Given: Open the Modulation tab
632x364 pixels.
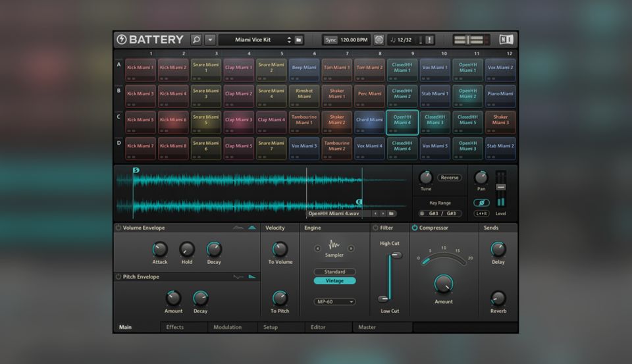Looking at the screenshot, I should tap(227, 327).
